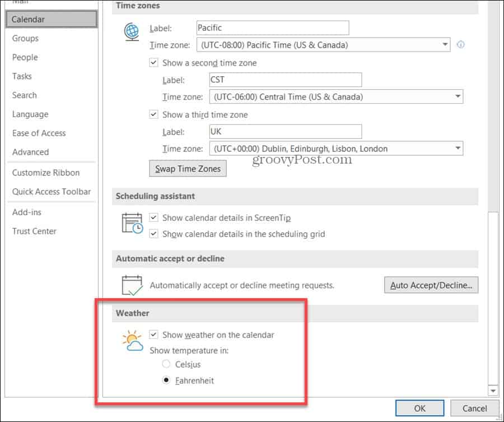Uncheck Show a third time zone

point(153,114)
